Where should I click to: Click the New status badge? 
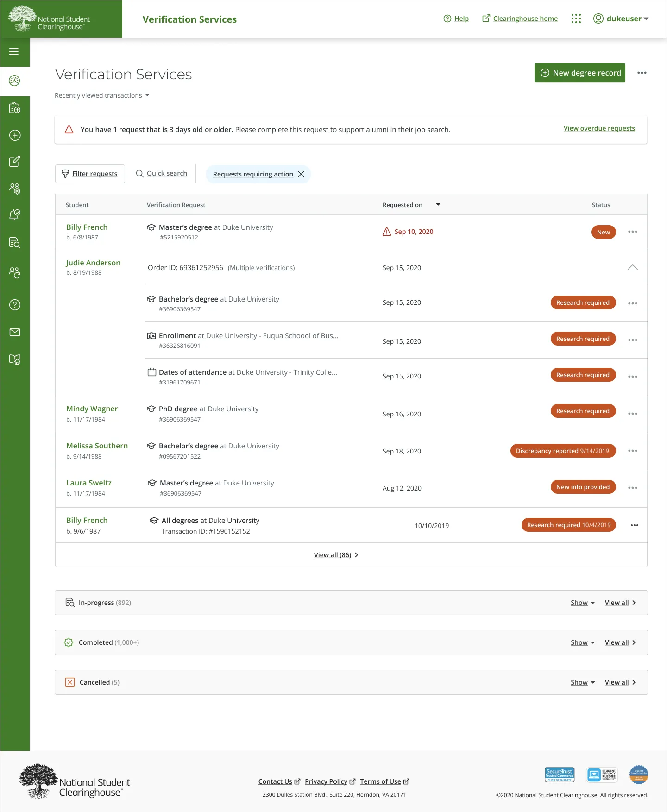pos(604,232)
